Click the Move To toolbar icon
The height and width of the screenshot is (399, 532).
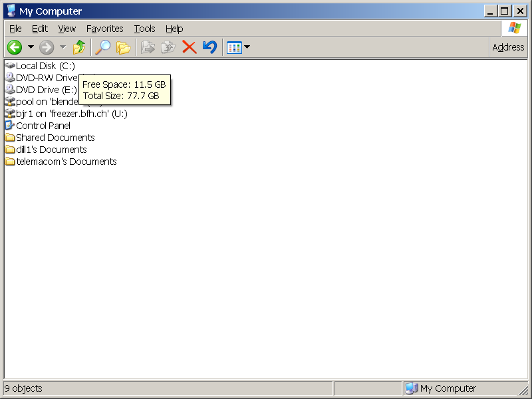coord(148,47)
